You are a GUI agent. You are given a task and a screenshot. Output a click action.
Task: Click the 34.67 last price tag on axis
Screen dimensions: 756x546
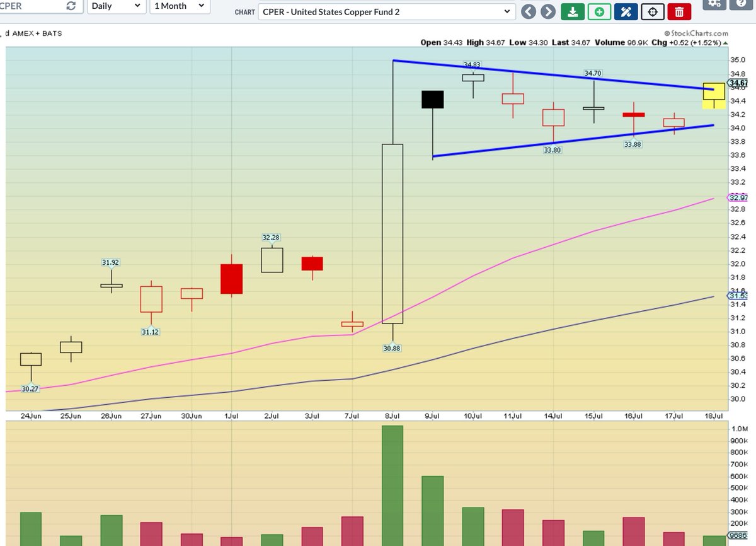(739, 83)
